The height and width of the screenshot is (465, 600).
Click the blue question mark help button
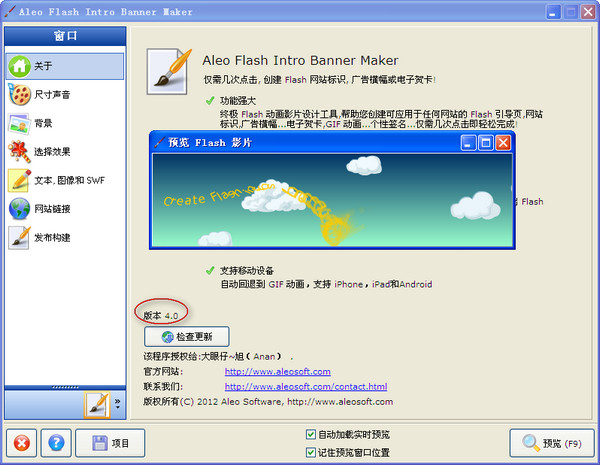click(x=56, y=443)
